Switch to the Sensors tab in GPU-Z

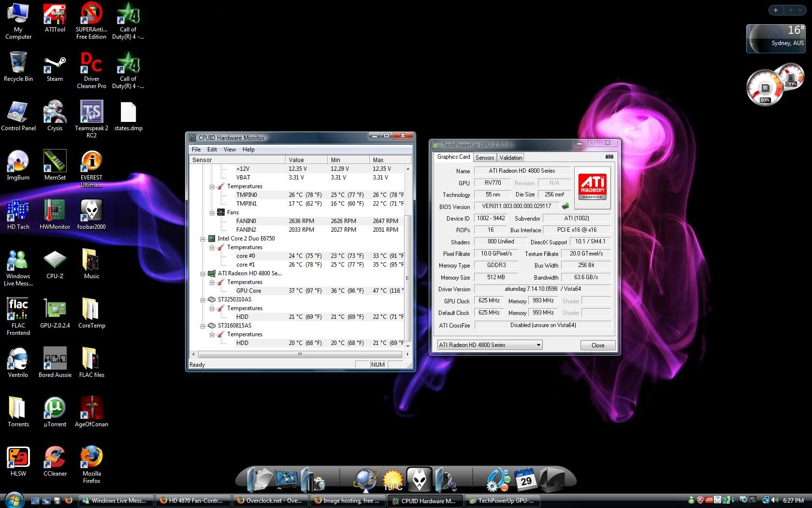pyautogui.click(x=484, y=158)
